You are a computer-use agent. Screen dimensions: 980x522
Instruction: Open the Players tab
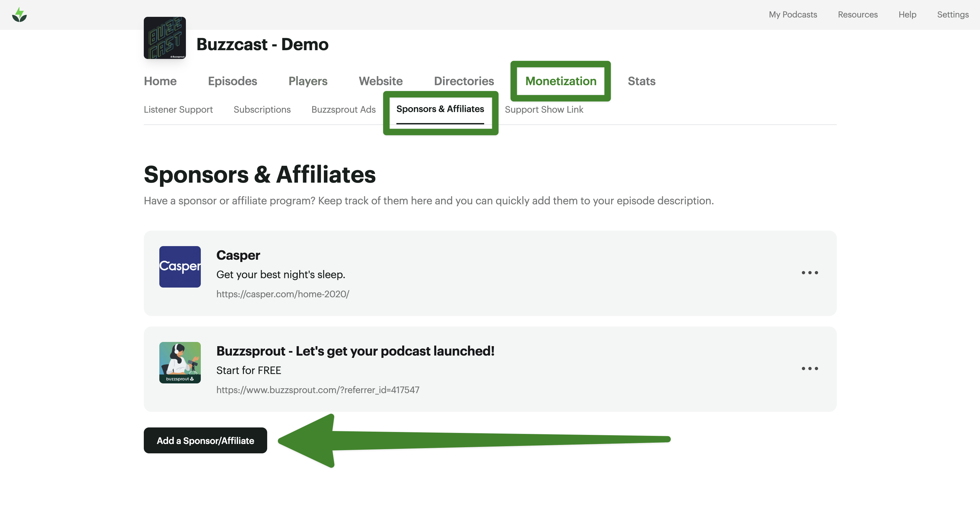click(x=307, y=81)
